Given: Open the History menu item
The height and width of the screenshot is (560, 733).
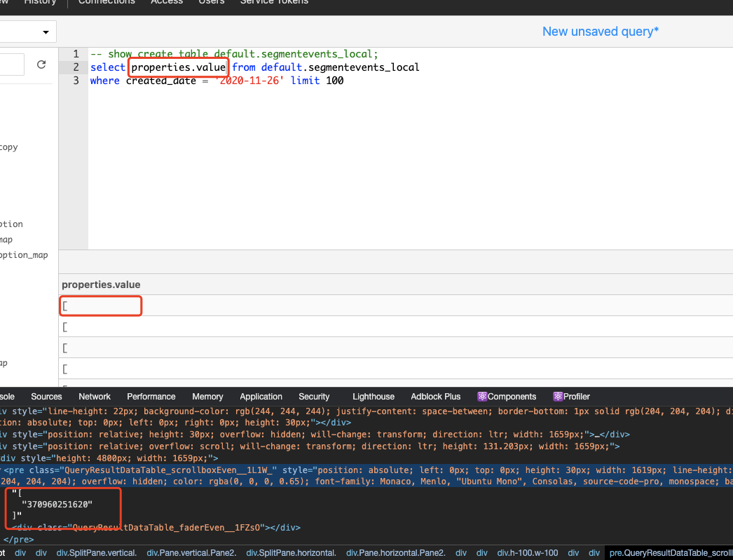Looking at the screenshot, I should click(x=40, y=2).
